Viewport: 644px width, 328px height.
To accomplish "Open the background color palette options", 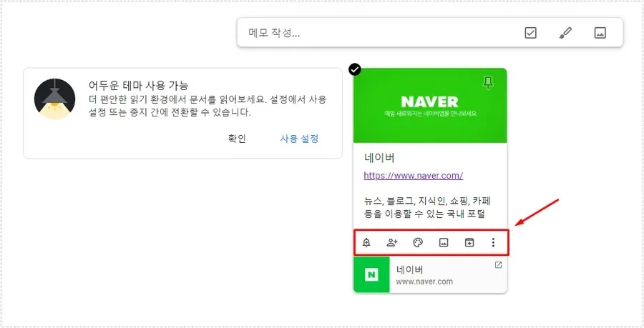I will tap(418, 243).
